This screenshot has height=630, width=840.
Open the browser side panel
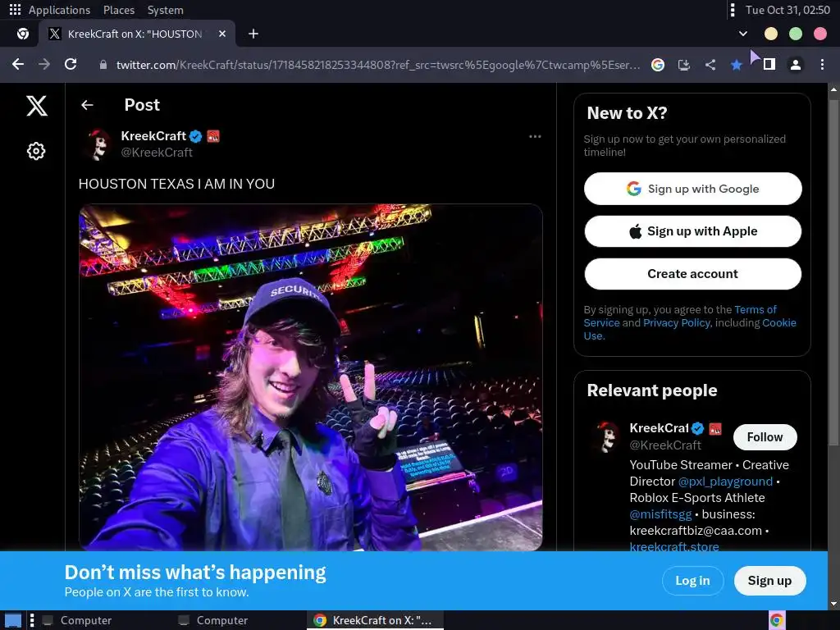(769, 64)
